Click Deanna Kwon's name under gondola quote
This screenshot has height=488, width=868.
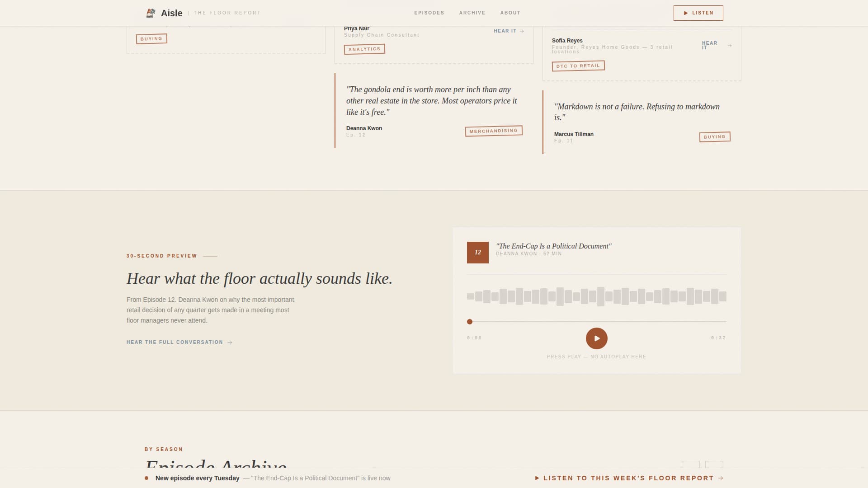point(364,128)
